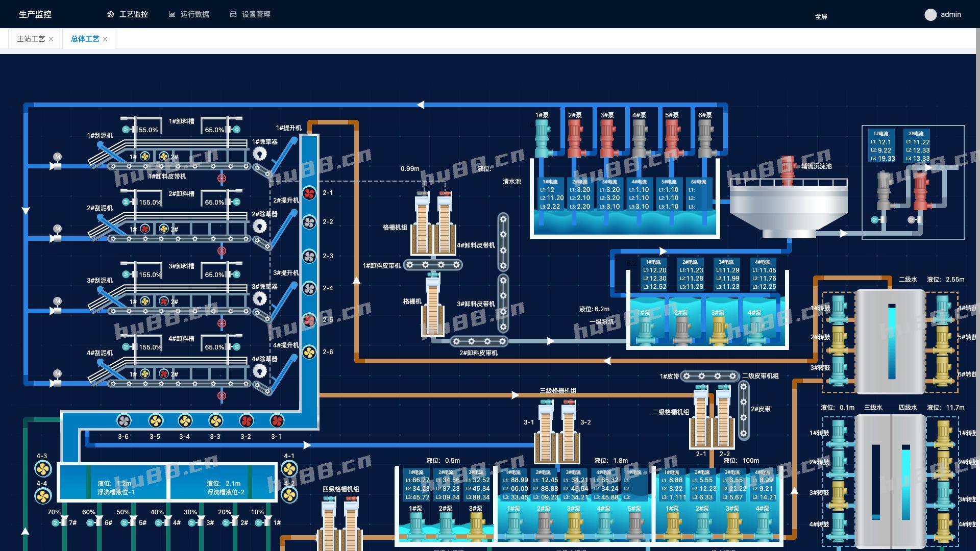Toggle the motor valve near 1#刮泥机

point(57,162)
